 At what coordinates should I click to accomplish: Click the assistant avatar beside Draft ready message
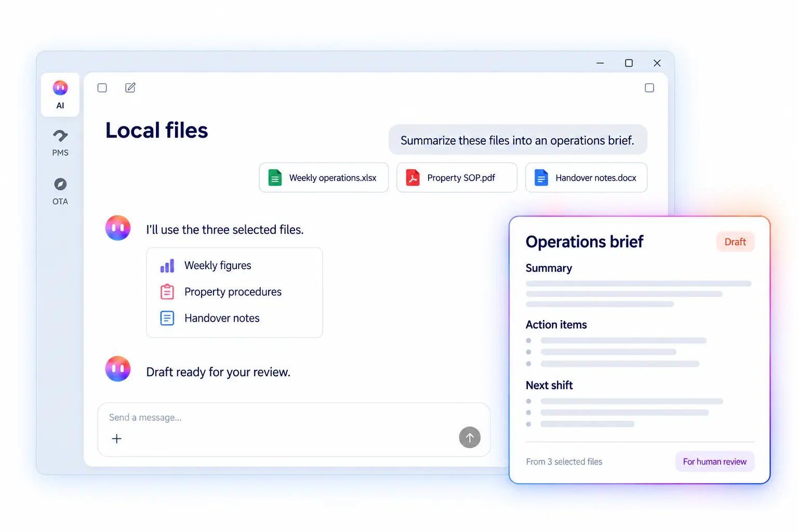[118, 369]
